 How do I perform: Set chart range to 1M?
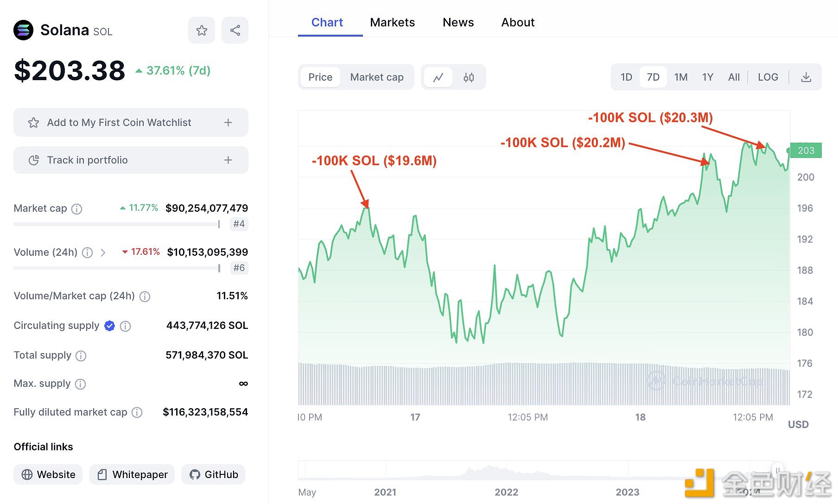tap(680, 77)
